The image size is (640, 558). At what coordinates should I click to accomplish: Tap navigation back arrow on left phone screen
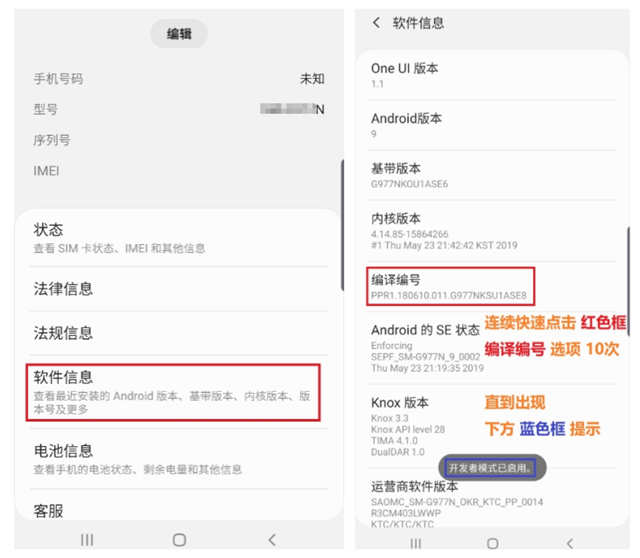tap(271, 539)
